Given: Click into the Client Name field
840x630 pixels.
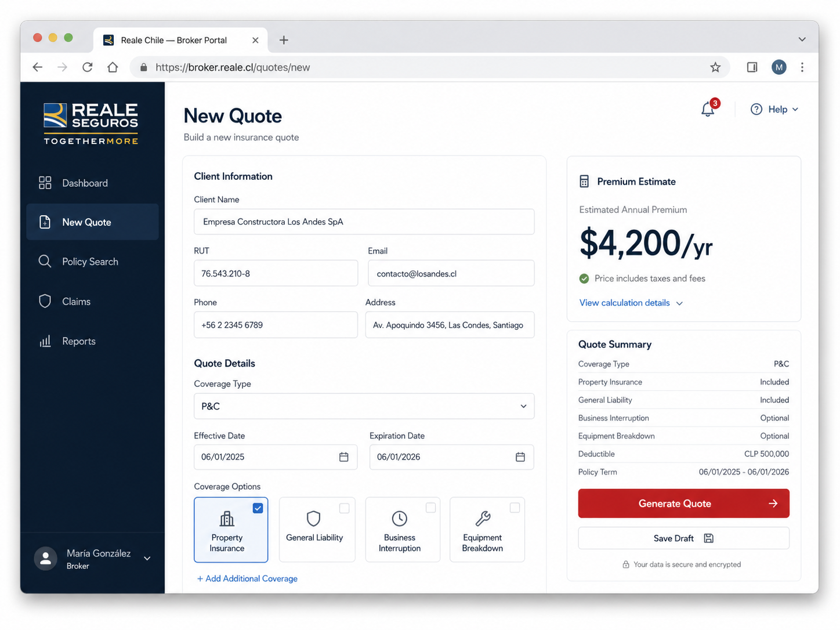Looking at the screenshot, I should [x=364, y=222].
